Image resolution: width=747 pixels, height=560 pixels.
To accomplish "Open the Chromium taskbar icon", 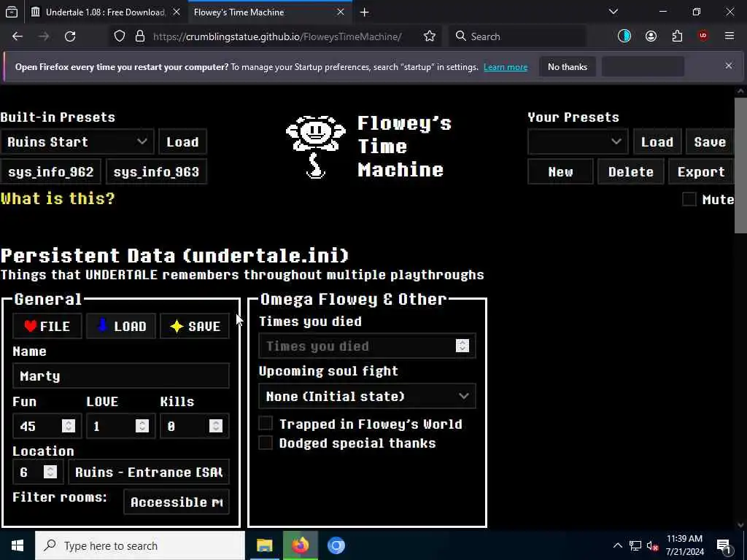I will pos(336,545).
